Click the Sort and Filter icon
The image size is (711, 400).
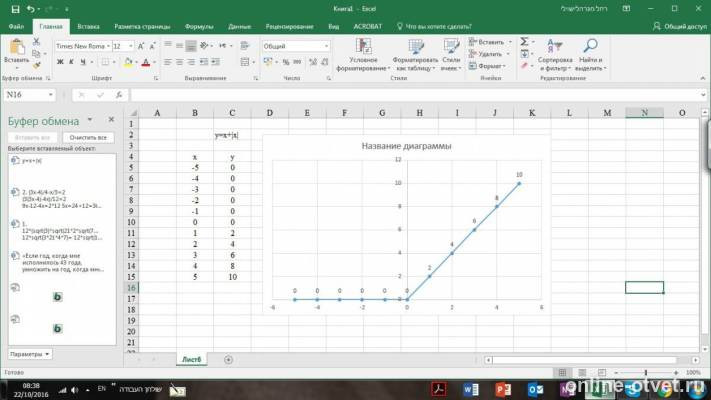point(555,46)
